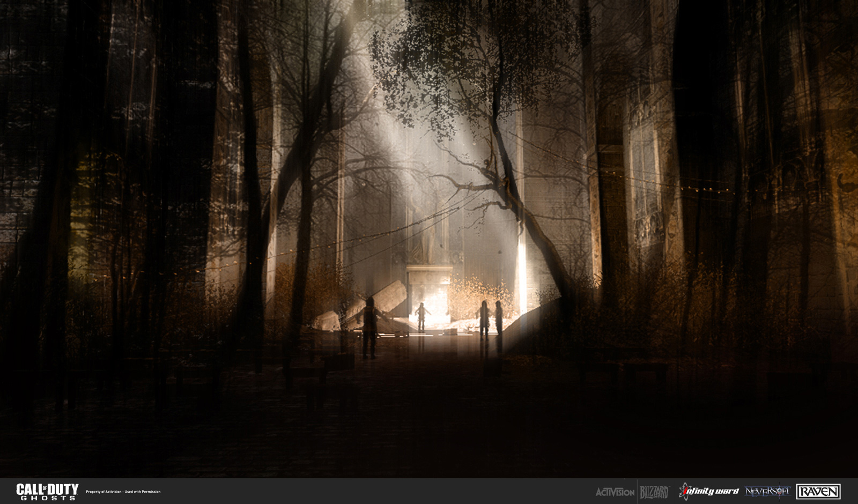Click the Infinity Ward logo

708,491
